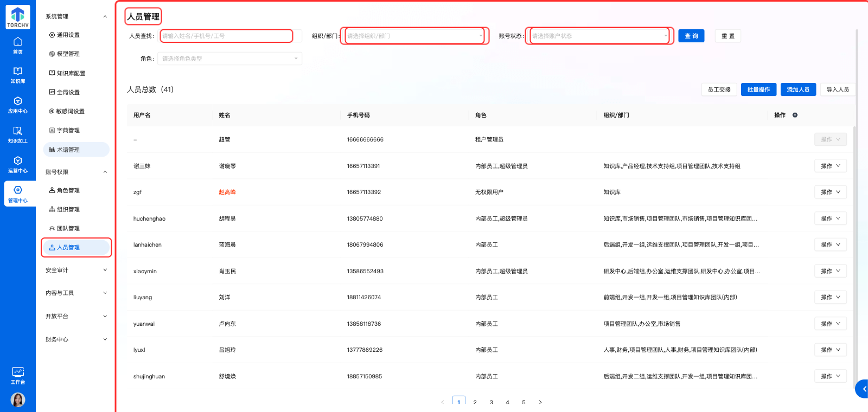Click the blue side-drawer arrow tab
868x412 pixels.
point(863,389)
